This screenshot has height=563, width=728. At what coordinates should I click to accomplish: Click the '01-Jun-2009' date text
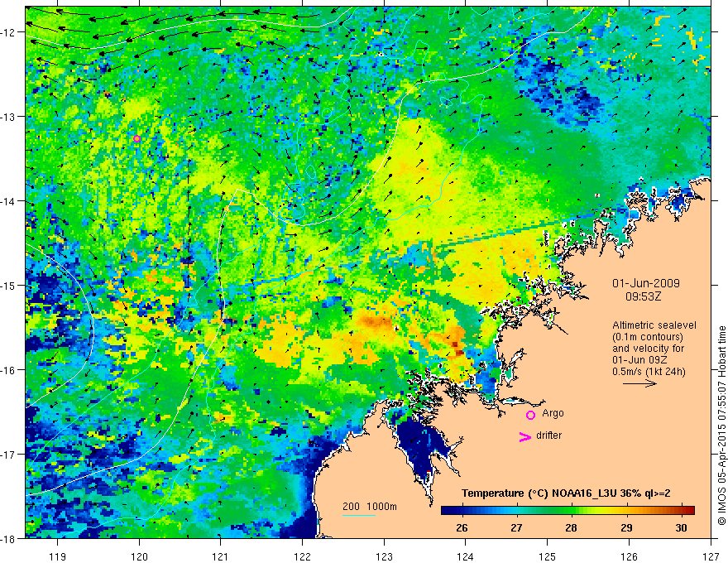[x=646, y=283]
